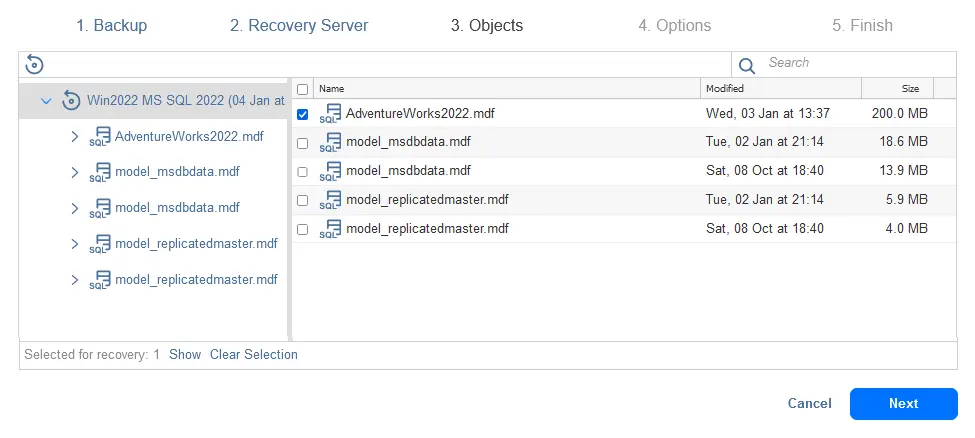Uncheck the AdventureWorks2022.mdf checkbox
This screenshot has width=975, height=438.
point(302,114)
